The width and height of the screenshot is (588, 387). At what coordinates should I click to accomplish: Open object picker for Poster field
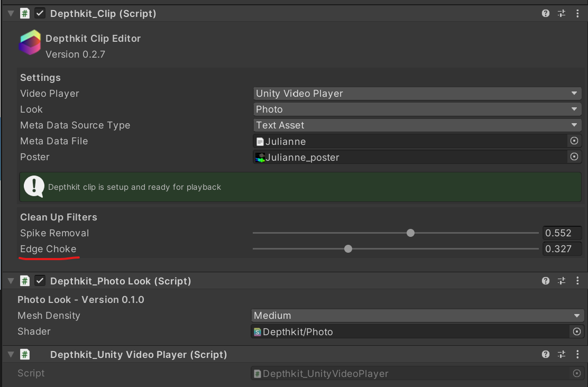[x=574, y=157]
